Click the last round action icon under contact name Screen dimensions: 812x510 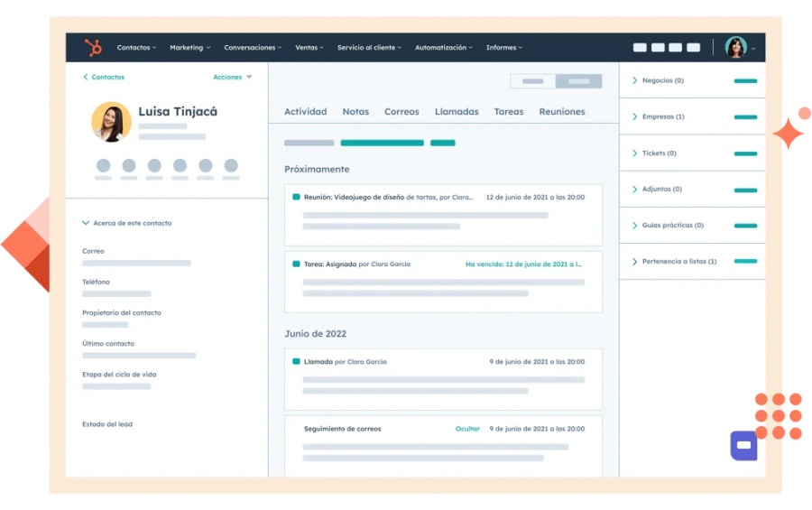coord(231,166)
